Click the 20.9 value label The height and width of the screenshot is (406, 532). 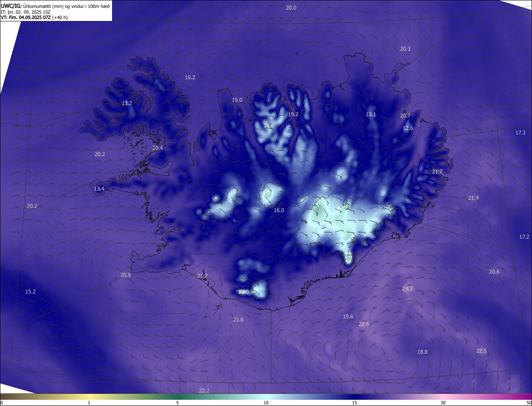126,275
